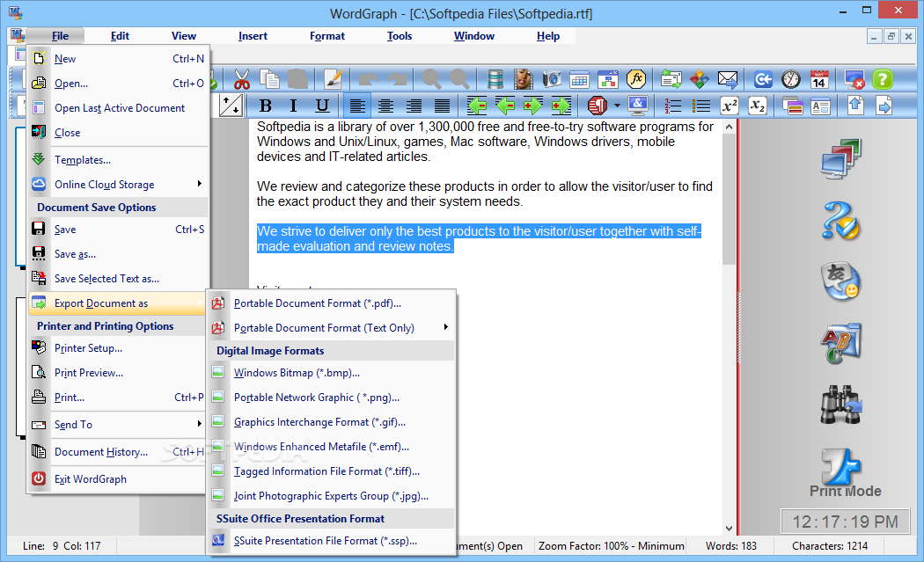924x562 pixels.
Task: Click the stacked monitors sidebar icon
Action: tap(841, 159)
